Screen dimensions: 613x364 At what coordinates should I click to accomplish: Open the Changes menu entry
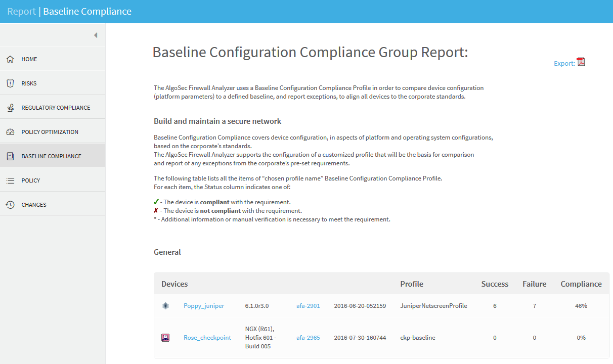34,205
